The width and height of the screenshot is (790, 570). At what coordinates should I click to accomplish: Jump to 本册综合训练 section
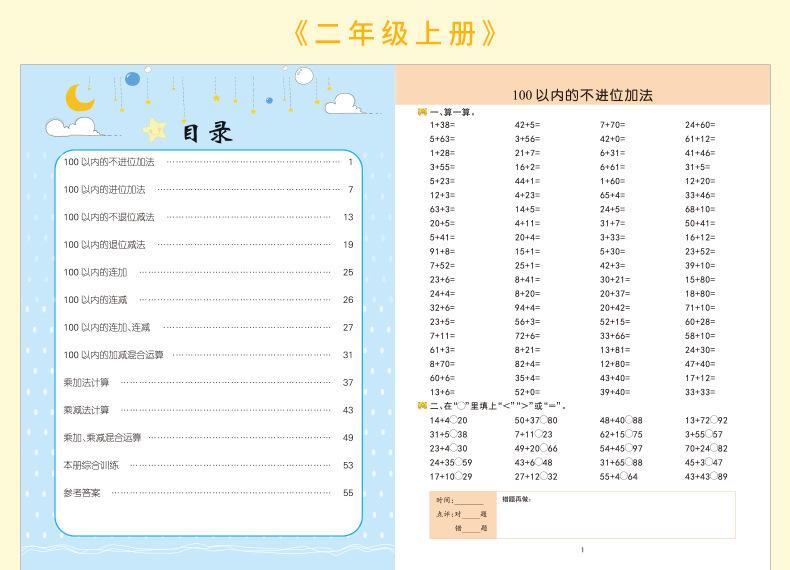(91, 465)
